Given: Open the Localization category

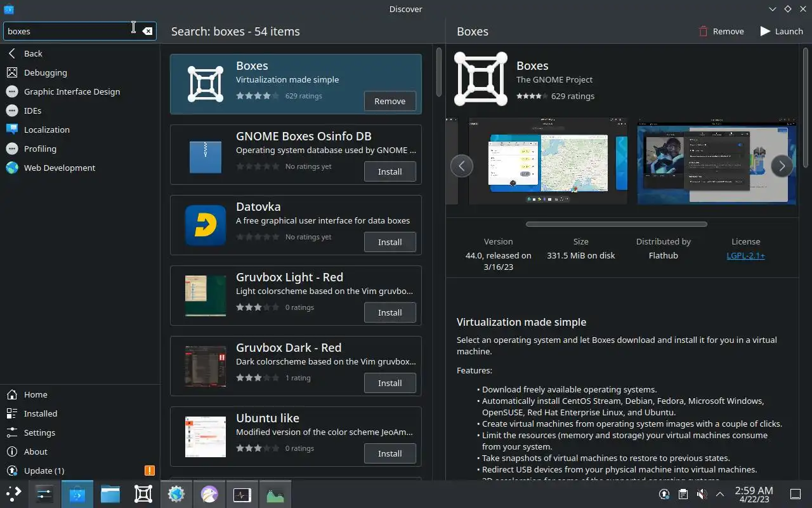Looking at the screenshot, I should pos(80,130).
